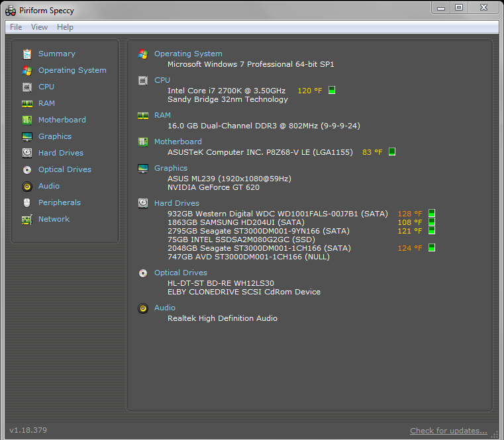Show the RAM details section
This screenshot has width=504, height=440.
tap(46, 103)
